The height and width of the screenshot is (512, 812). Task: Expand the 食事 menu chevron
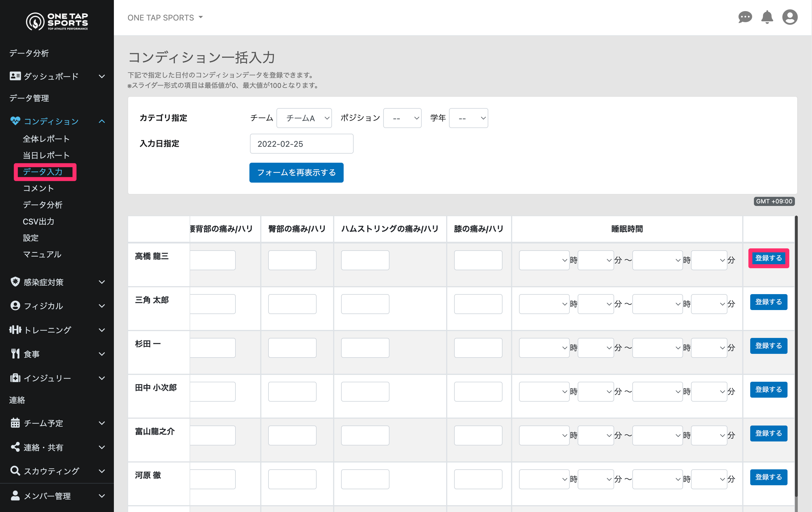coord(101,354)
